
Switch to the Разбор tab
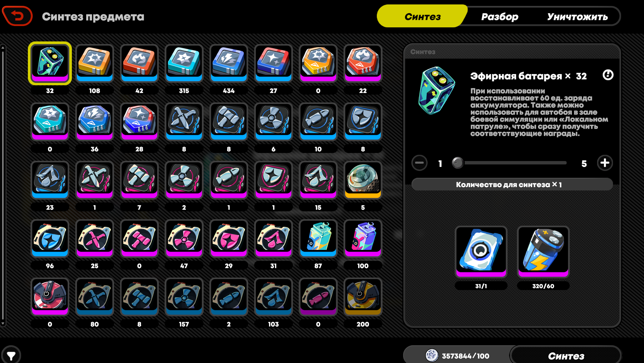pyautogui.click(x=500, y=17)
